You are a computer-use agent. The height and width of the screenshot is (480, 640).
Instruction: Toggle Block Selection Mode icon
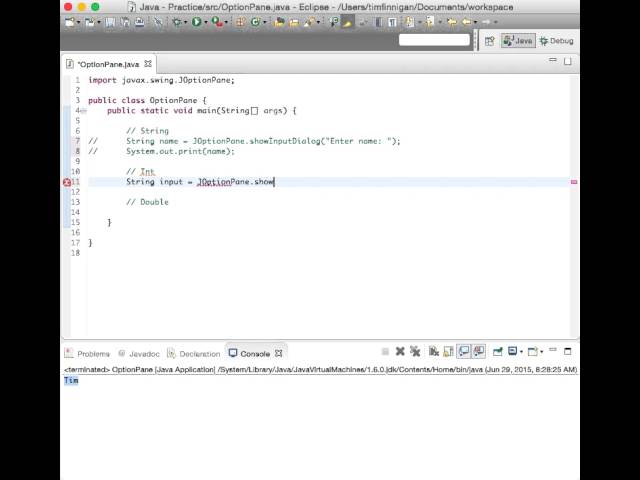tap(378, 22)
